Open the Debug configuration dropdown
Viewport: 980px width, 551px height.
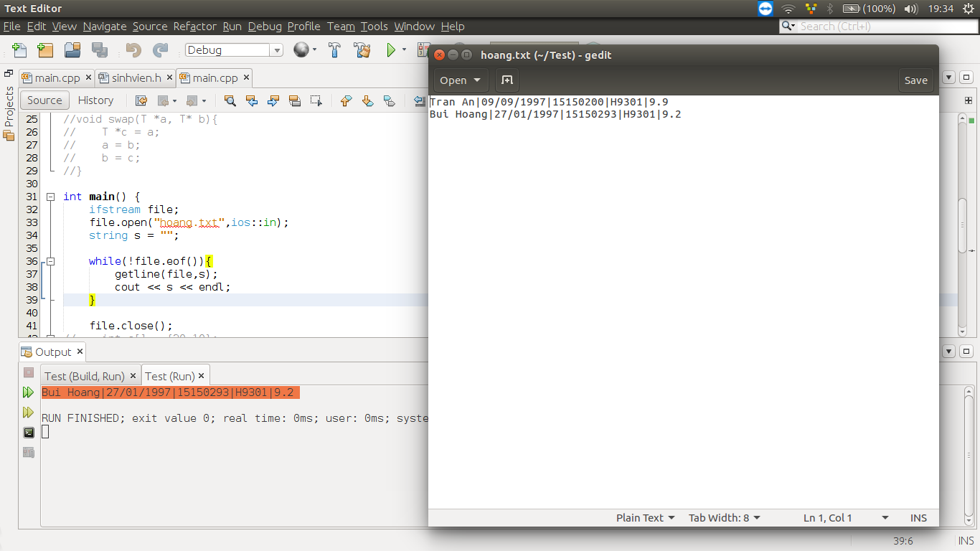[x=276, y=50]
